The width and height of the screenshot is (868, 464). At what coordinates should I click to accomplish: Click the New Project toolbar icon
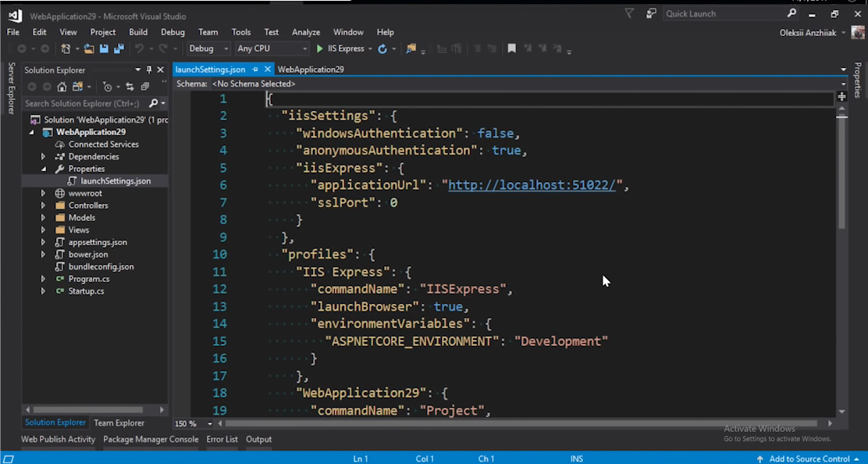[x=66, y=48]
